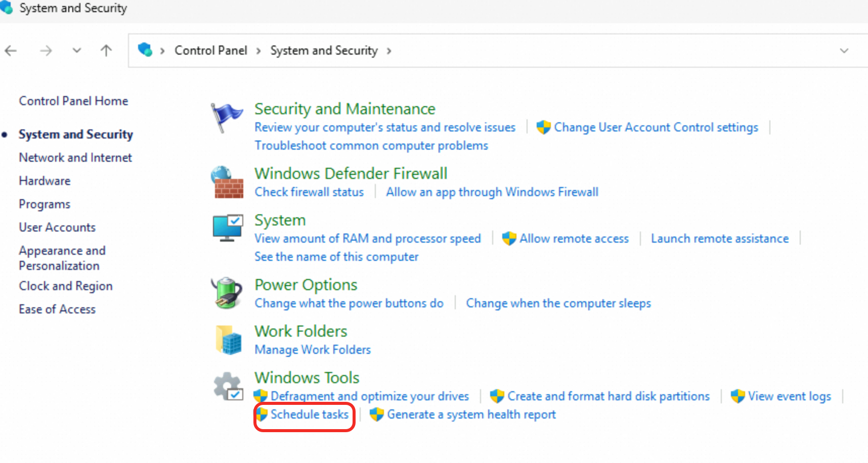Click the Work Folders icon
The image size is (868, 463).
[x=229, y=339]
